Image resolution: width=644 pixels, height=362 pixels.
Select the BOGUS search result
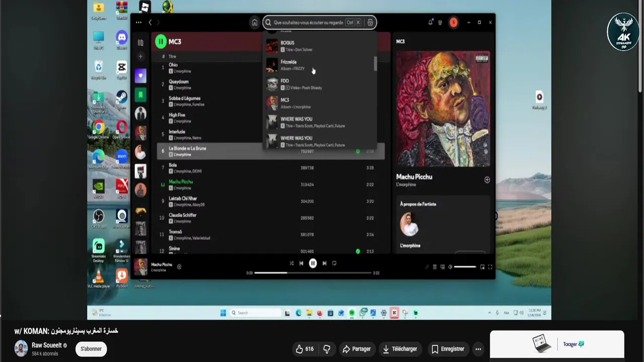tap(319, 46)
